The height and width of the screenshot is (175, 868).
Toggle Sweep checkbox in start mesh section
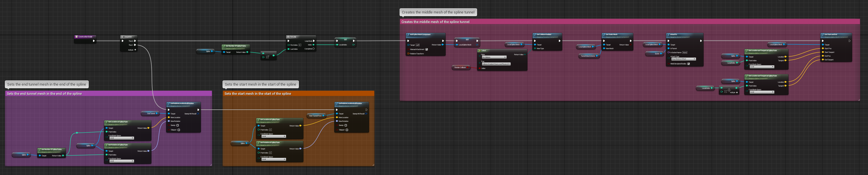(346, 126)
